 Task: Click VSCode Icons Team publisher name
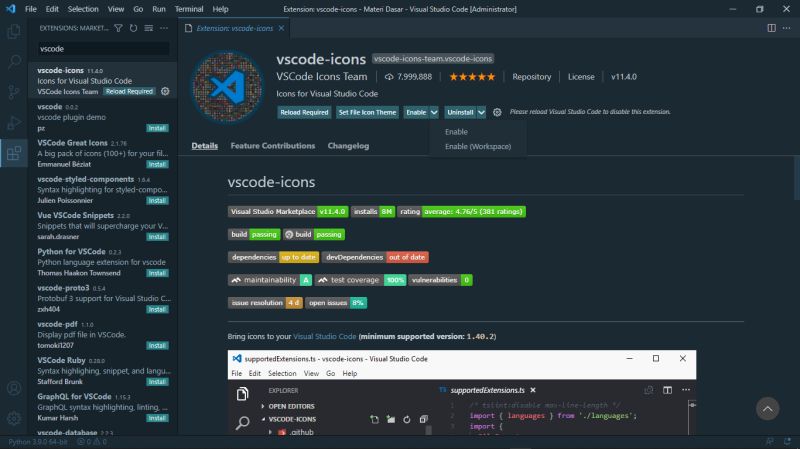coord(321,77)
